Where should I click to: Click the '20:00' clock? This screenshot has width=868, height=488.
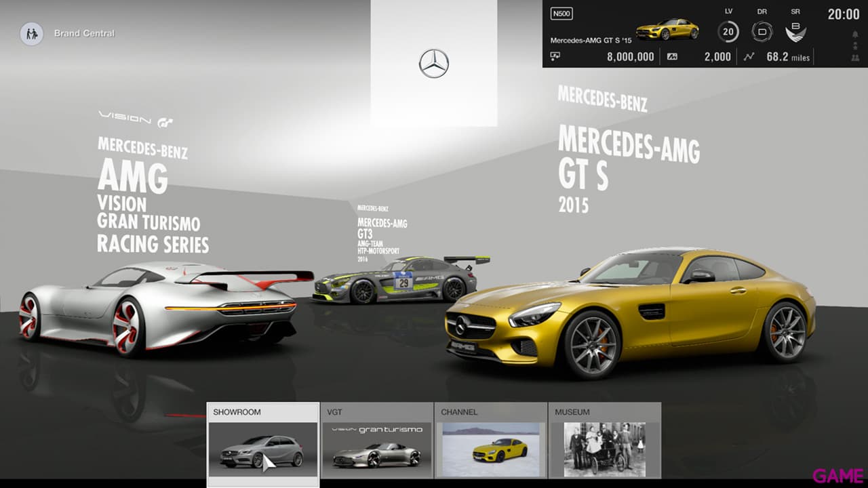pyautogui.click(x=844, y=14)
